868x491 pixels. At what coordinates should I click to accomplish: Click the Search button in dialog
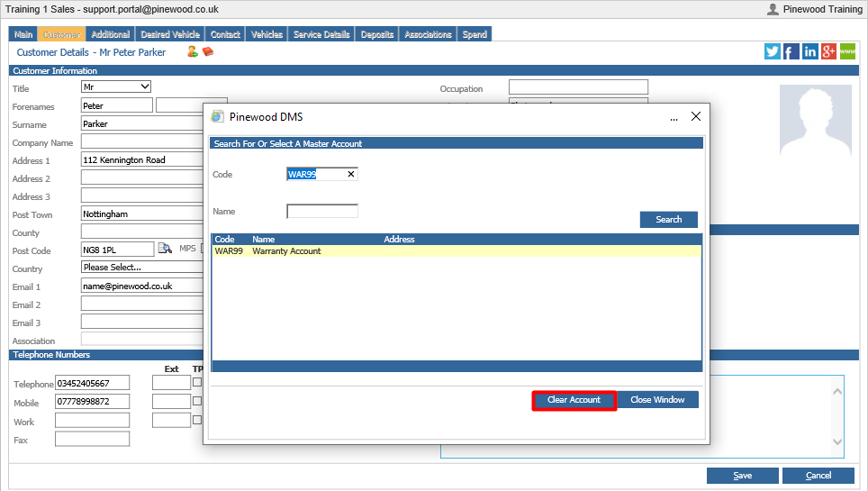point(669,220)
